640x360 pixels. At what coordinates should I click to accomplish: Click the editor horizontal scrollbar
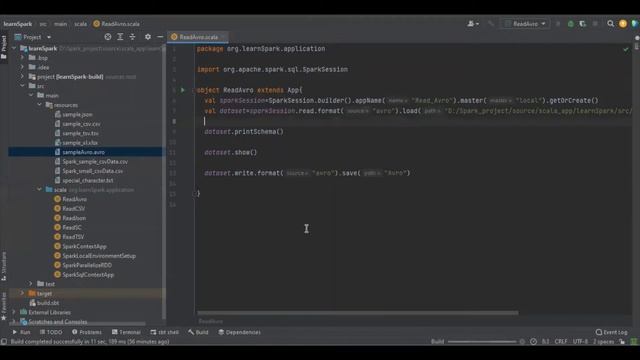pyautogui.click(x=358, y=313)
